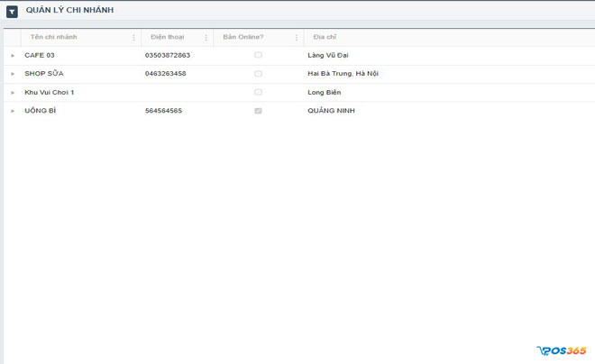Select the SHOP SỮA branch name

pos(44,73)
